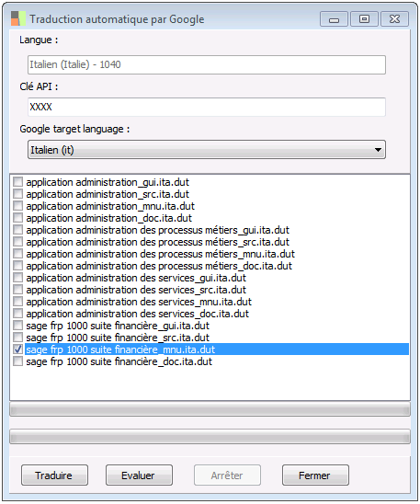Toggle application administration_doc.ita.dut checkbox
Image resolution: width=420 pixels, height=504 pixels.
[18, 218]
